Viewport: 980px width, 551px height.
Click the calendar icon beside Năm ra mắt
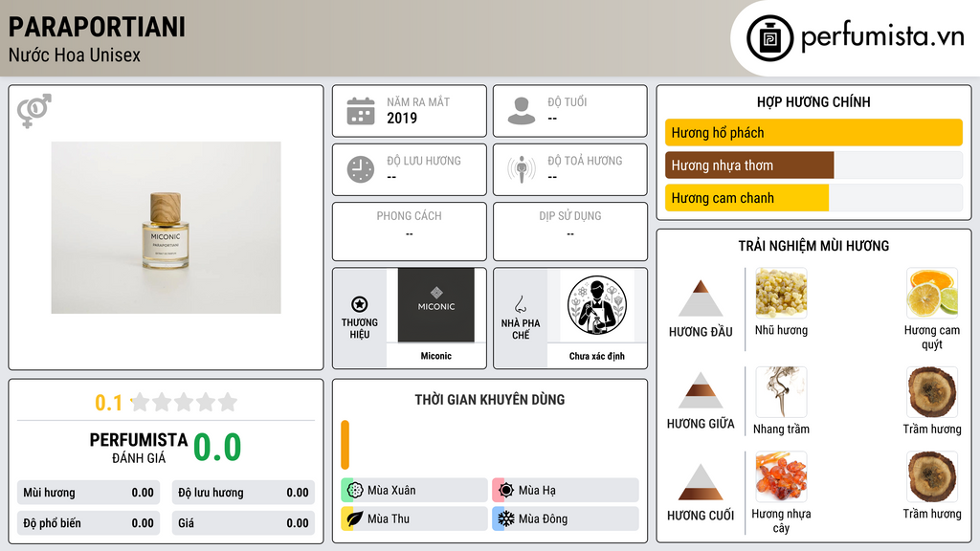[361, 111]
